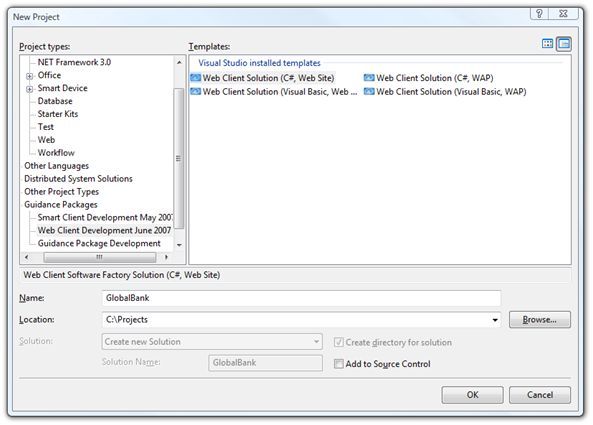The image size is (593, 425).
Task: Select the Web project type
Action: pyautogui.click(x=46, y=140)
